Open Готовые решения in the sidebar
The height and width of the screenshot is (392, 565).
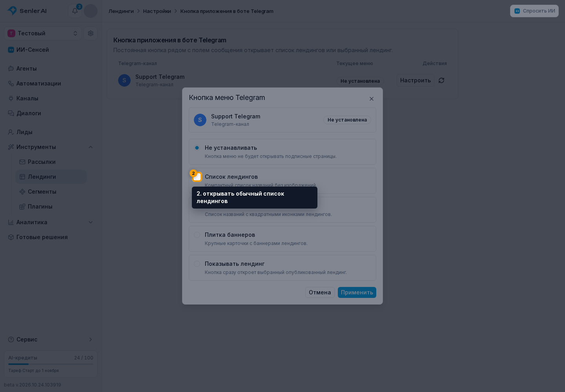(51, 237)
